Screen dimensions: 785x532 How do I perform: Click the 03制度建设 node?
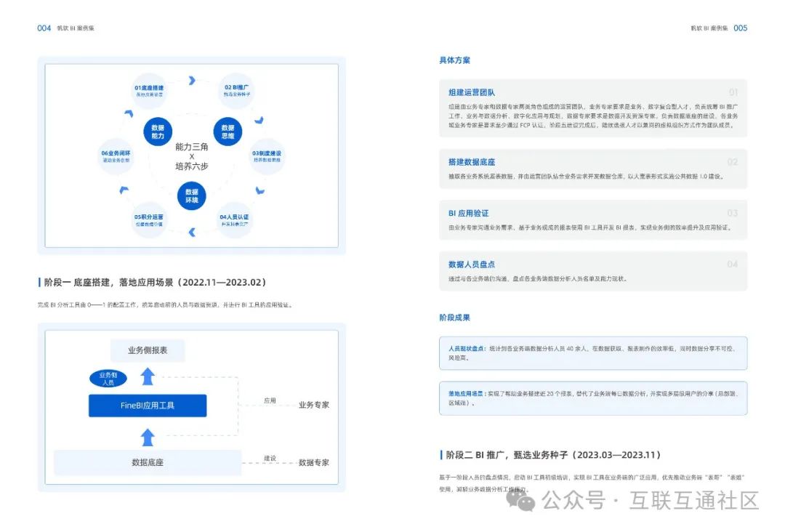click(267, 156)
